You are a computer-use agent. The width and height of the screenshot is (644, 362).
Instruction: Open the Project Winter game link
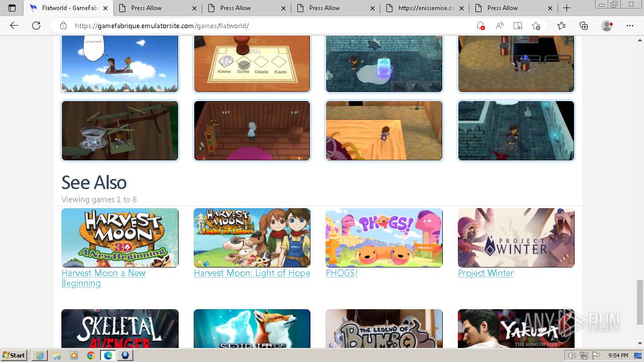(486, 273)
